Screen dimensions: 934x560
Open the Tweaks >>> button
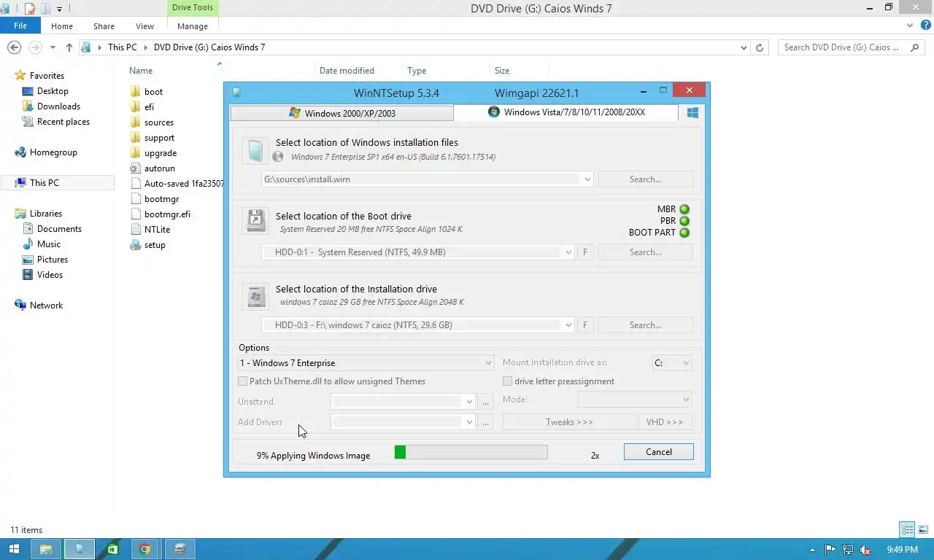(569, 422)
